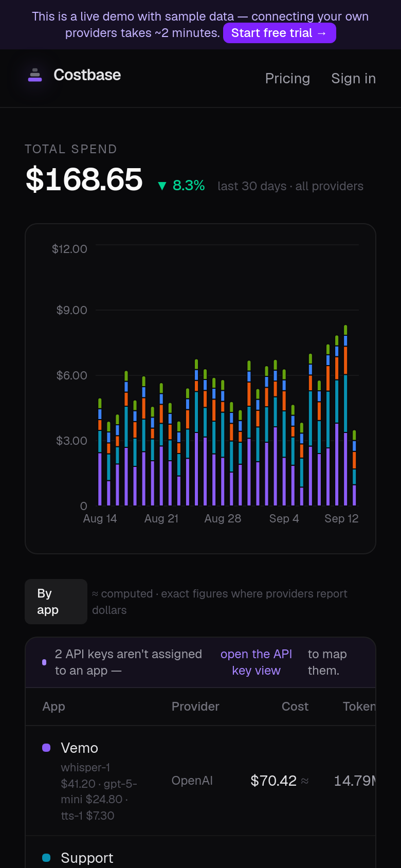Click the Support teal color dot
The width and height of the screenshot is (401, 868).
point(46,858)
